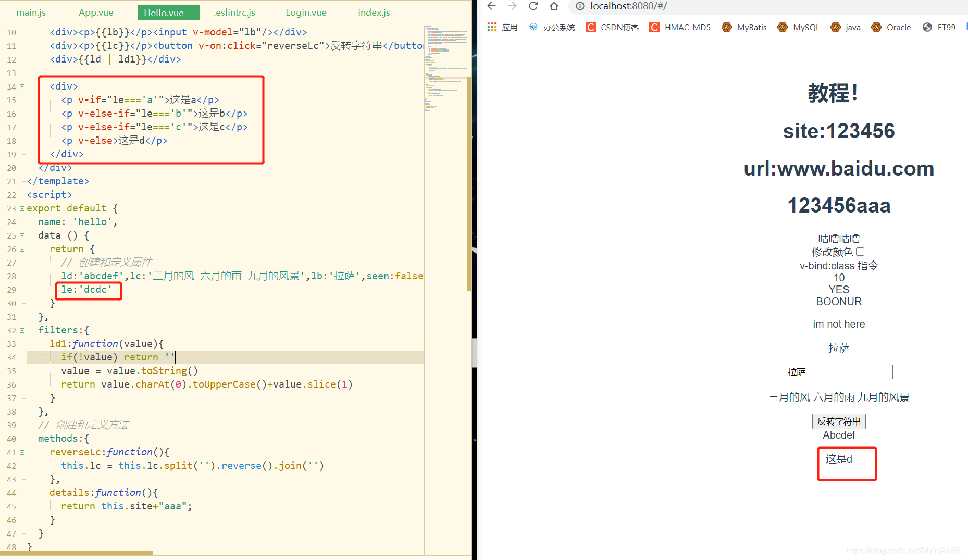The height and width of the screenshot is (560, 968).
Task: Open the CSDN博客 bookmark
Action: click(x=612, y=27)
